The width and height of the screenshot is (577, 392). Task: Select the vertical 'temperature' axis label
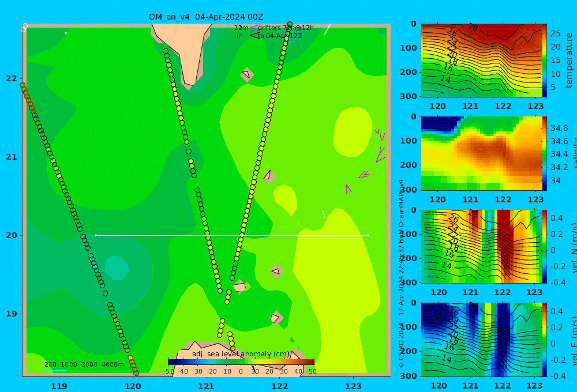click(569, 61)
